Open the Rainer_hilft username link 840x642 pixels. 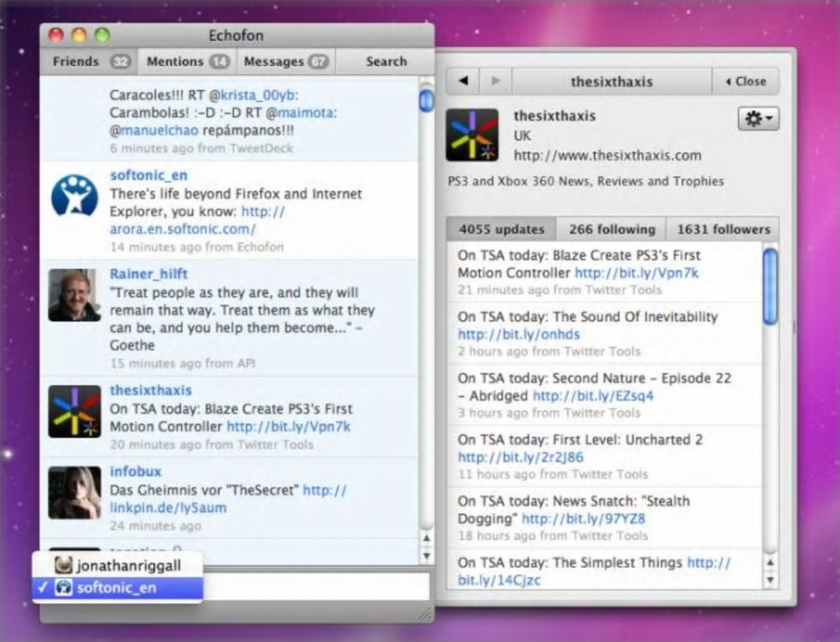pyautogui.click(x=148, y=273)
